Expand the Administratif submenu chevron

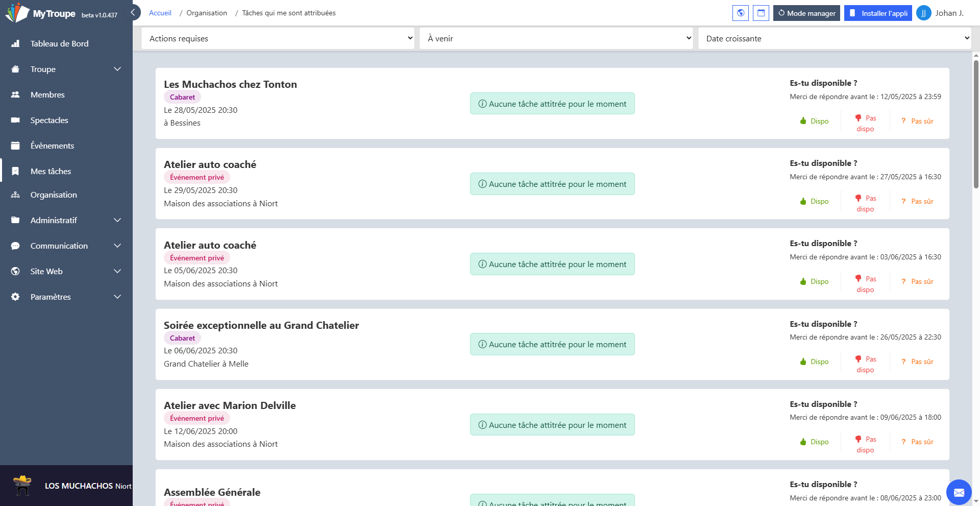click(117, 220)
